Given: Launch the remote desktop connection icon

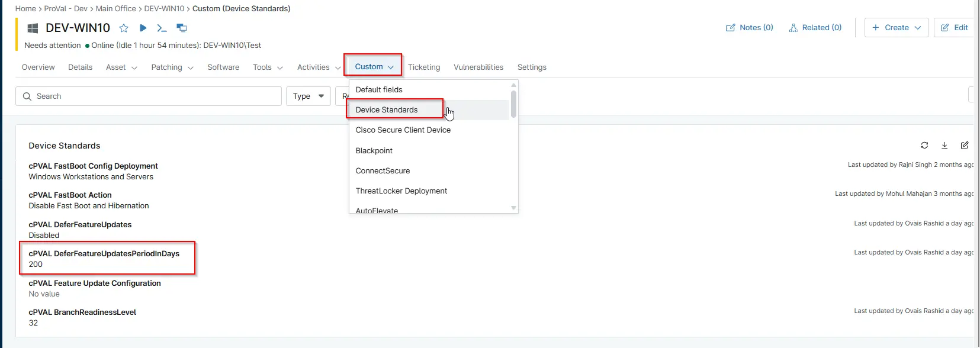Looking at the screenshot, I should tap(182, 28).
